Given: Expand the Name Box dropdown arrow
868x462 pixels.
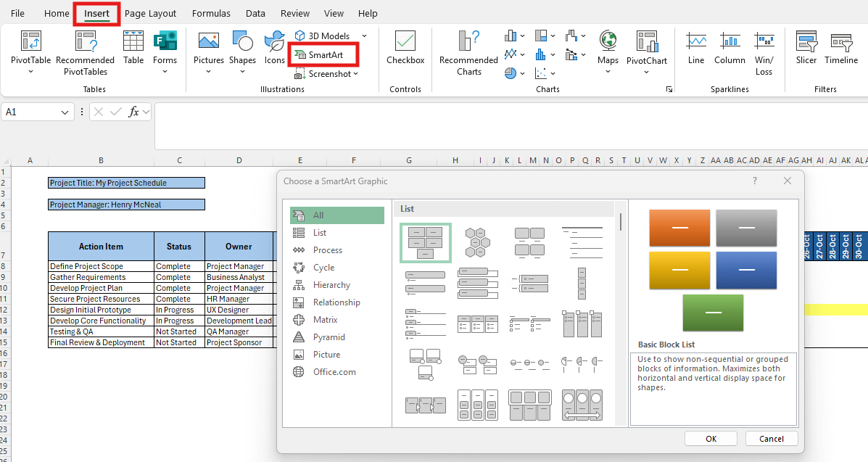Looking at the screenshot, I should click(66, 112).
